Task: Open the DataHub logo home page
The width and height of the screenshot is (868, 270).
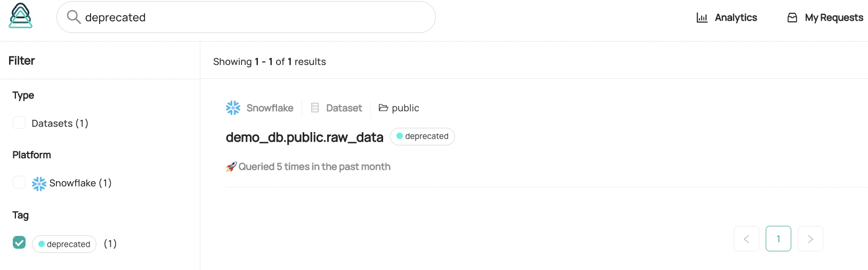Action: pyautogui.click(x=21, y=15)
